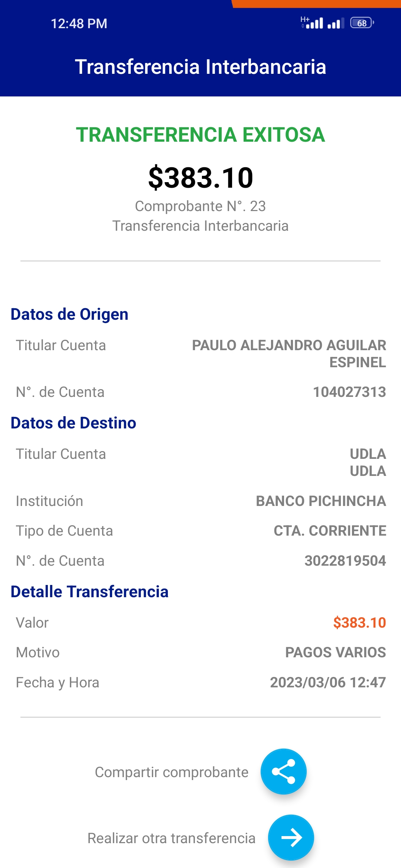Tap the 'Datos de Origen' section heading

69,314
